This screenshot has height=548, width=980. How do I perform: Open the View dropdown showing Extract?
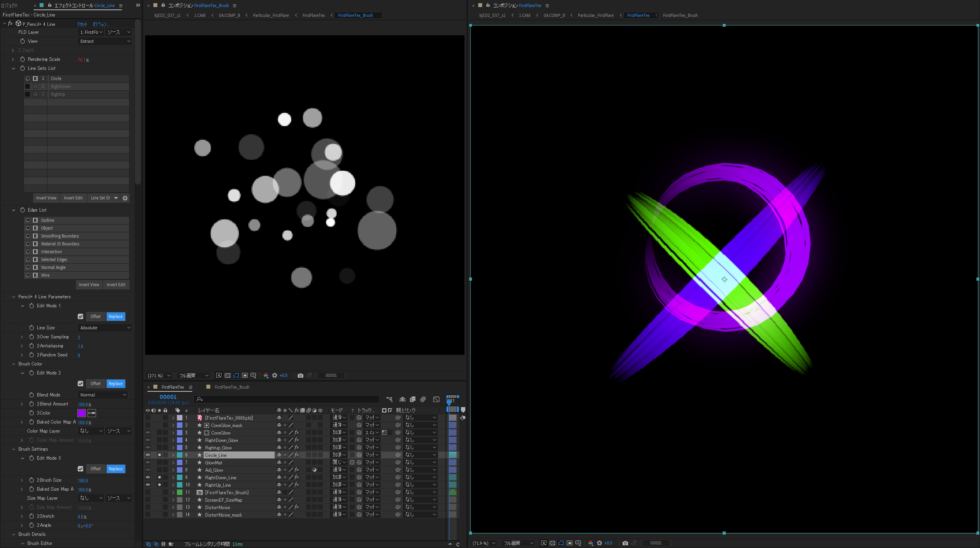105,41
